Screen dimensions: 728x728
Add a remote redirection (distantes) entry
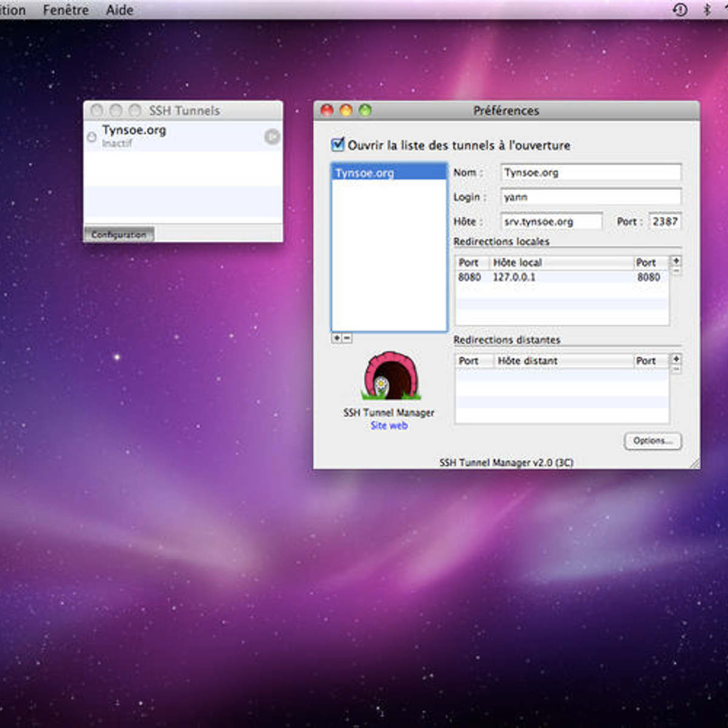(x=676, y=359)
